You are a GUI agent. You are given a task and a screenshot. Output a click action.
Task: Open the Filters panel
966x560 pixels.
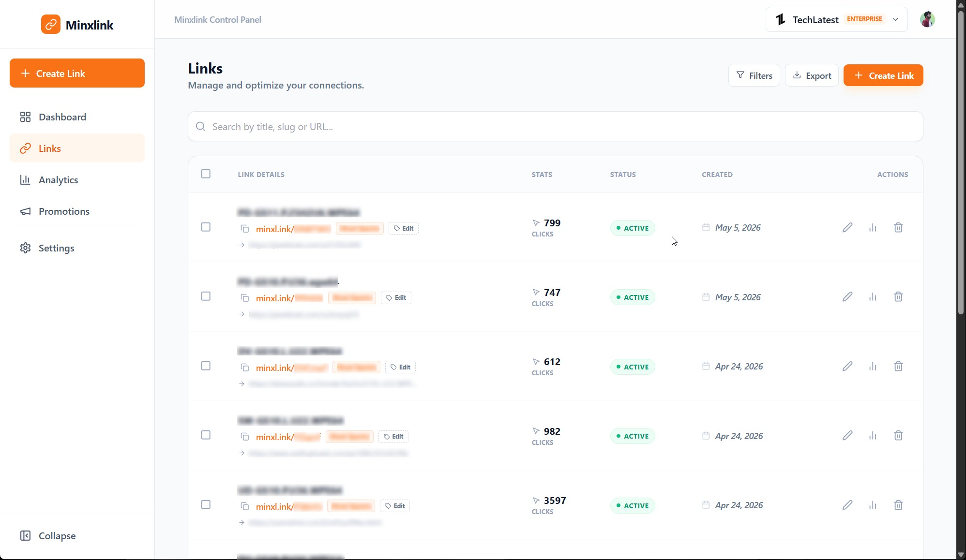tap(754, 75)
